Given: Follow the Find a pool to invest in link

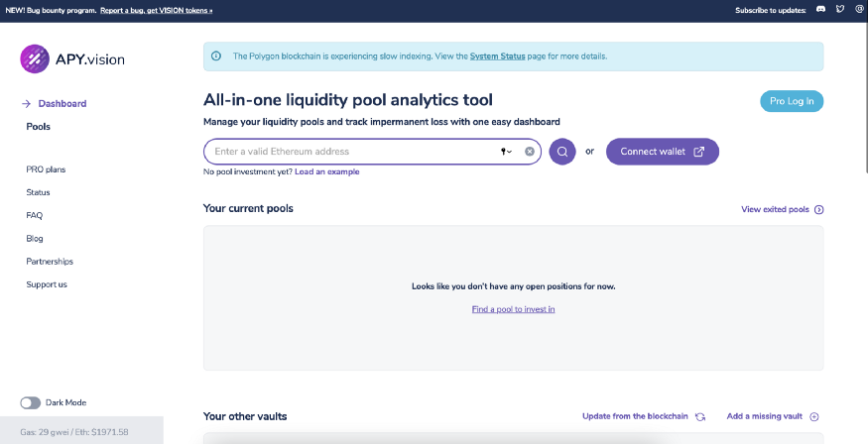Looking at the screenshot, I should 513,309.
